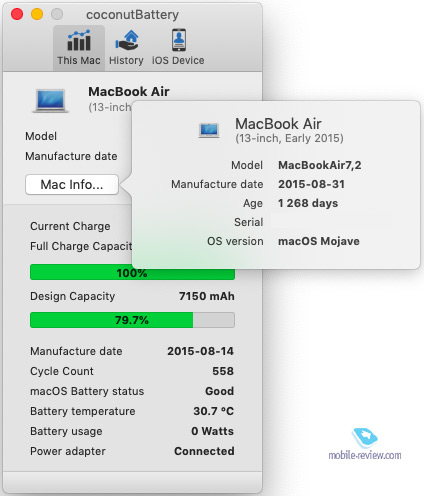Screen dimensions: 424x496
Task: Select the 558 cycle count value
Action: click(x=223, y=371)
